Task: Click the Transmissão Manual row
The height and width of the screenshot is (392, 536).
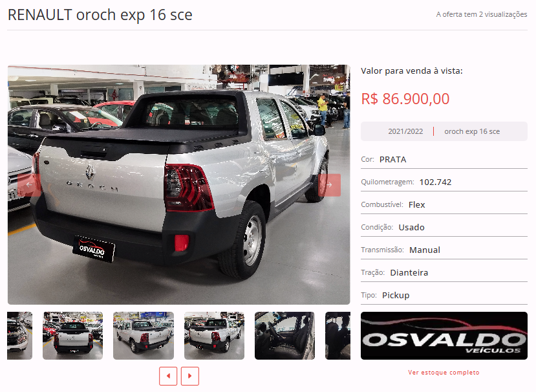Action: tap(444, 250)
